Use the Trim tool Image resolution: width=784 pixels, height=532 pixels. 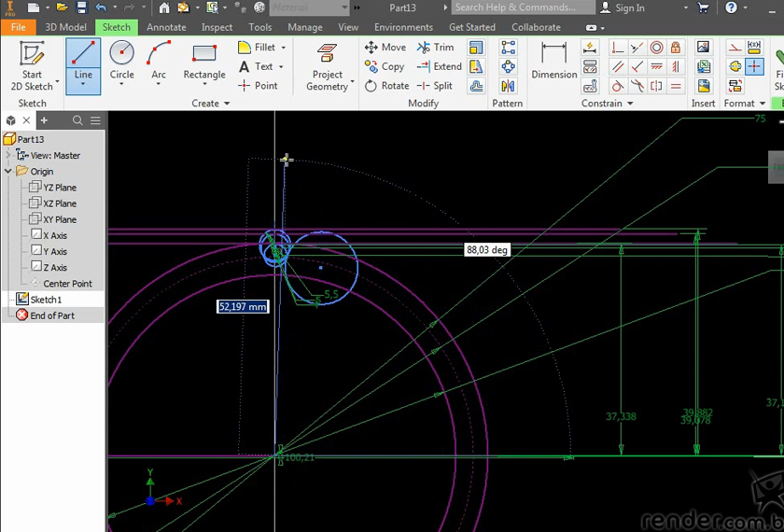tap(436, 48)
